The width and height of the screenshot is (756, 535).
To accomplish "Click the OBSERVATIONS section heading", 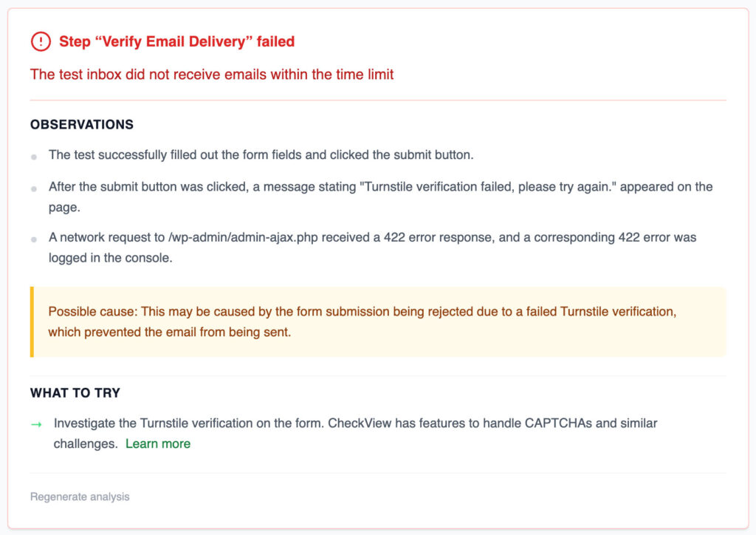I will (x=82, y=124).
